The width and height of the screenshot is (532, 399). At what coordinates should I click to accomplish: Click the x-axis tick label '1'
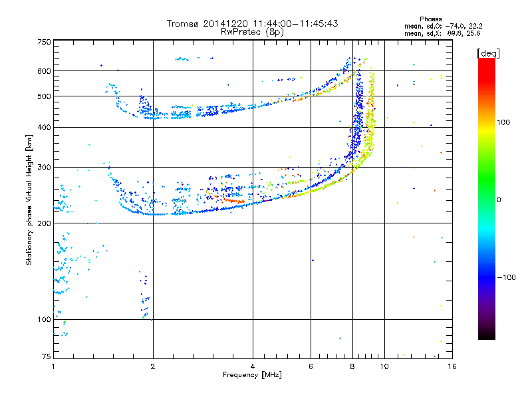53,366
